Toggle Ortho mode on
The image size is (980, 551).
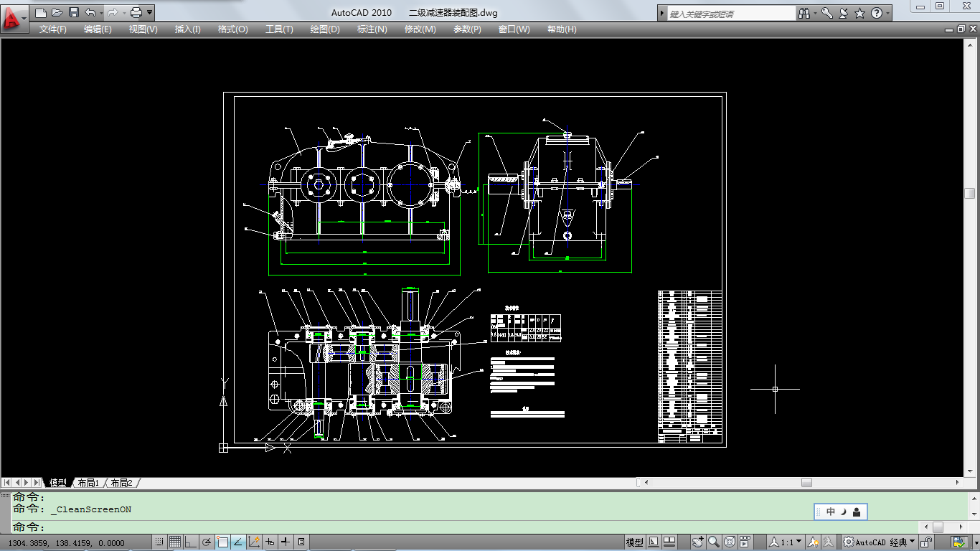click(190, 542)
